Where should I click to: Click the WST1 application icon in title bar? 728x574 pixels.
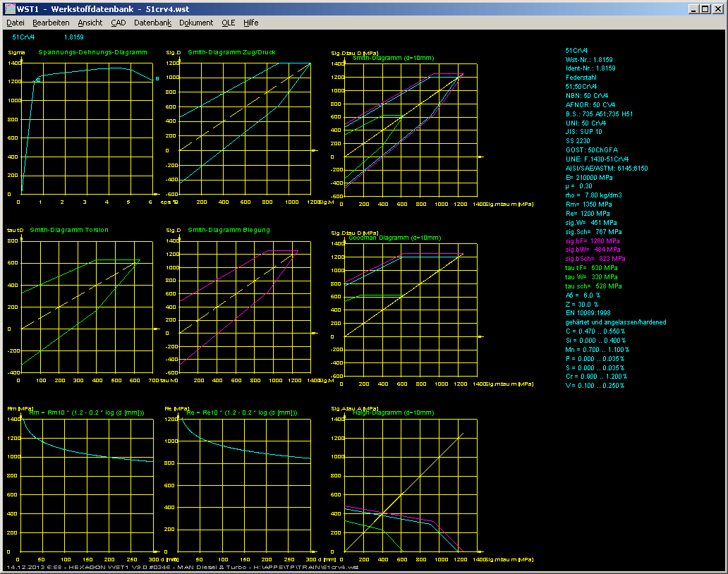9,8
